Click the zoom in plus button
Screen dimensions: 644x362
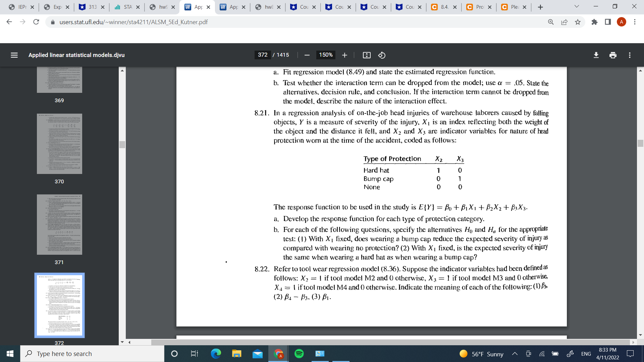point(344,55)
